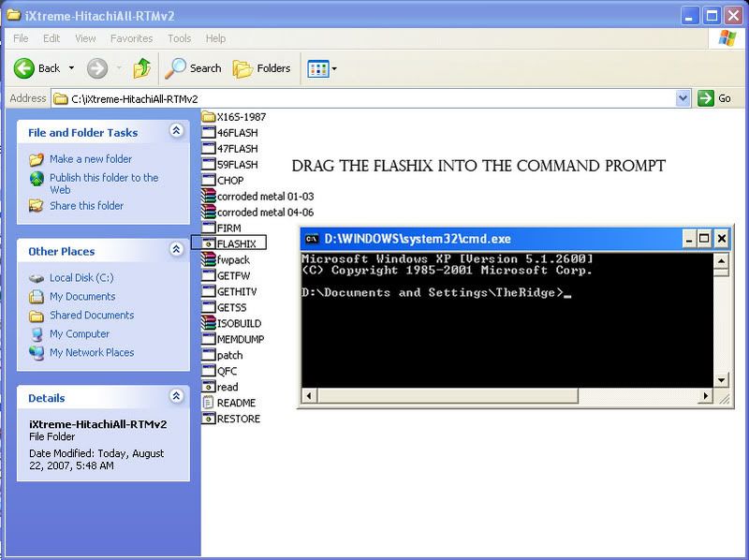Open the File menu
The image size is (749, 560).
pyautogui.click(x=21, y=38)
